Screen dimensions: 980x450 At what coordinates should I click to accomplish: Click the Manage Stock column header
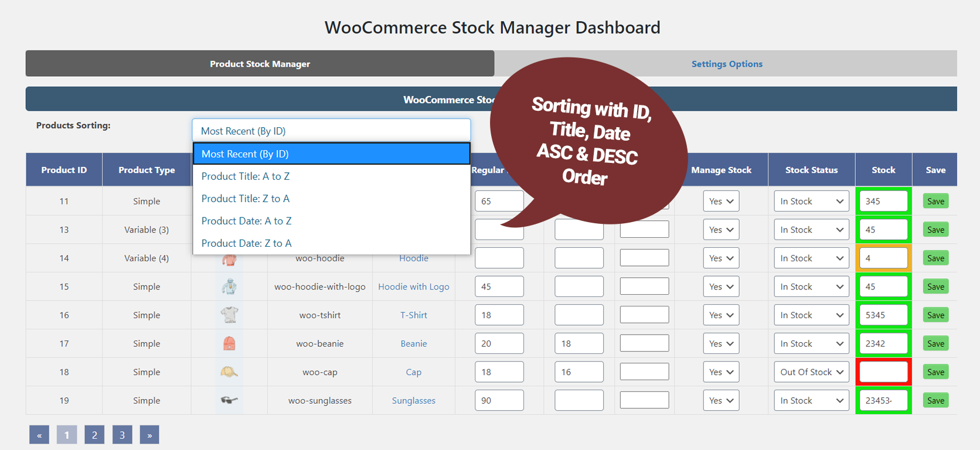pos(721,170)
